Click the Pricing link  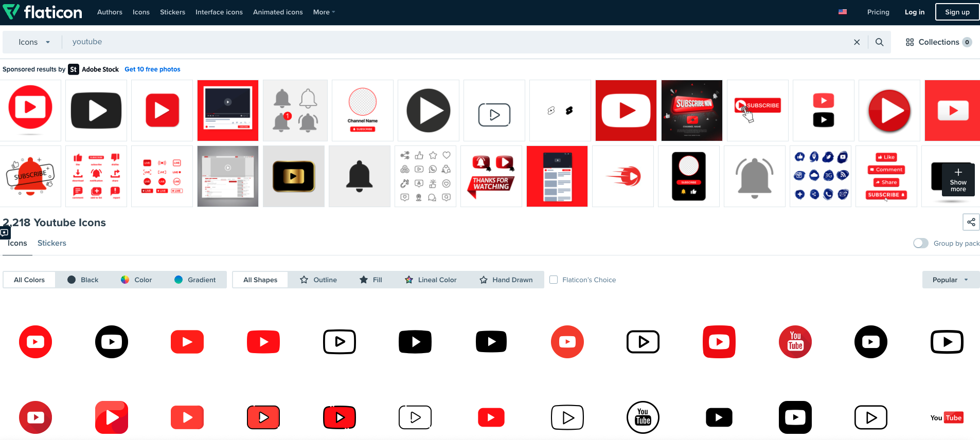pyautogui.click(x=878, y=12)
